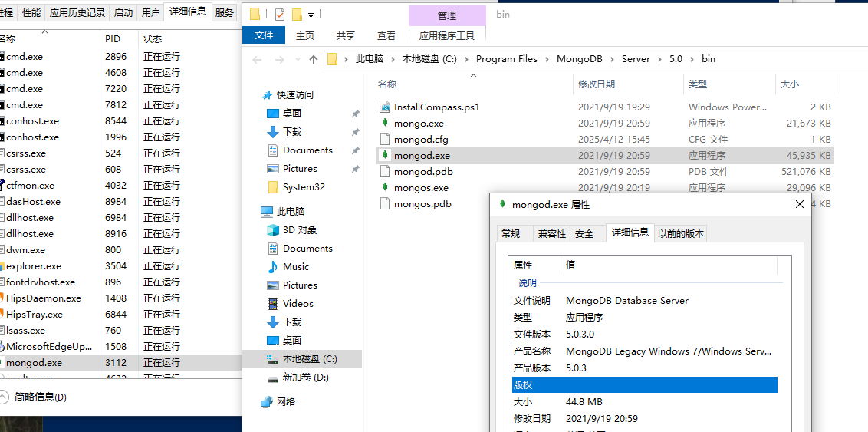868x432 pixels.
Task: Switch to 应用历史记录 tab in Task Manager
Action: pos(77,13)
